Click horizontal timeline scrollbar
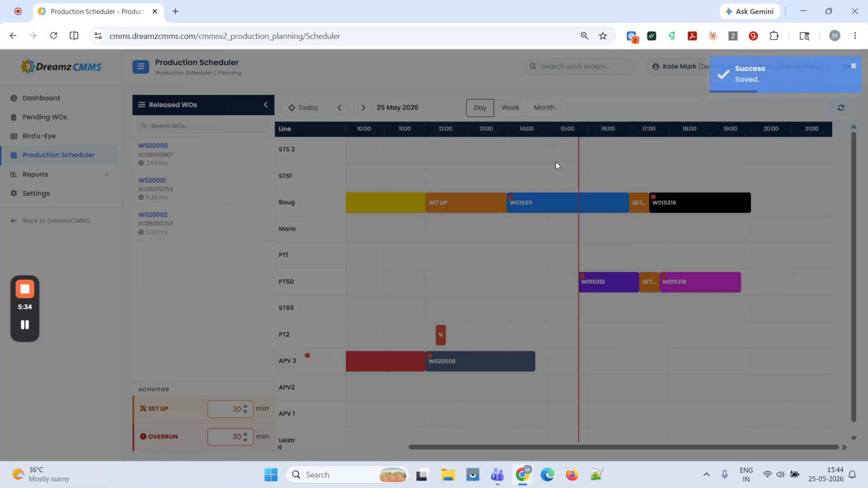The image size is (868, 488). click(624, 448)
